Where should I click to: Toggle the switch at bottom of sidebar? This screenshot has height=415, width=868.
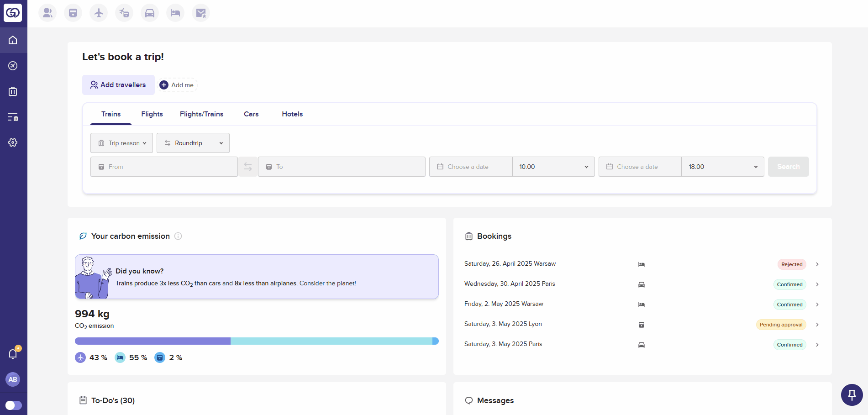coord(14,405)
